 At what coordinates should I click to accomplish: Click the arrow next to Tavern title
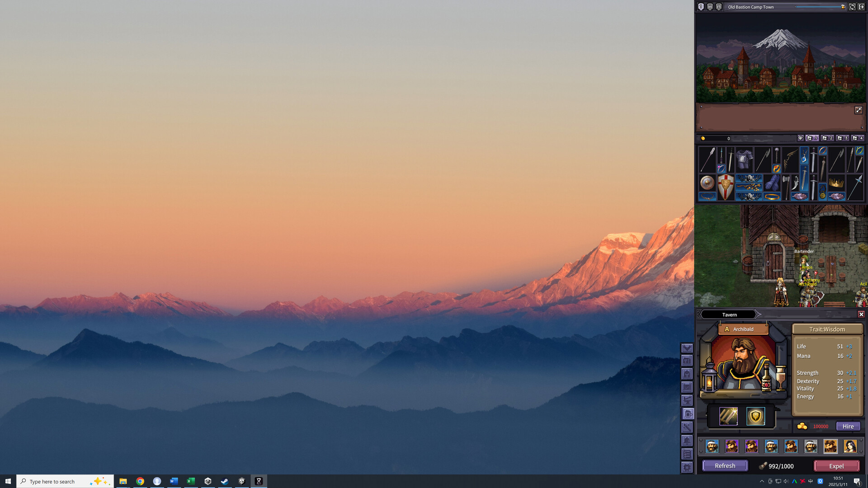[759, 314]
